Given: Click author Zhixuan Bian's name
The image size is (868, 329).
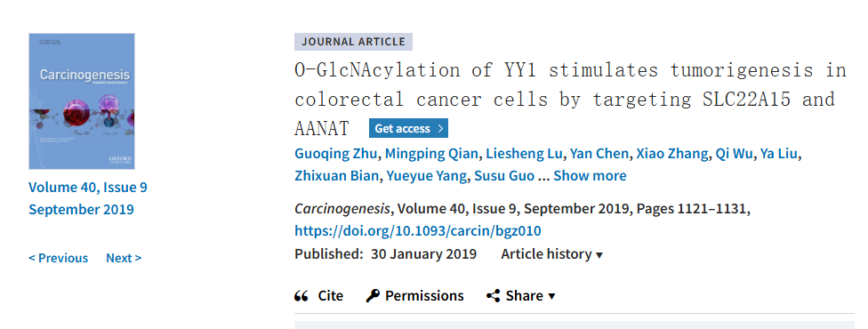Looking at the screenshot, I should pos(337,176).
